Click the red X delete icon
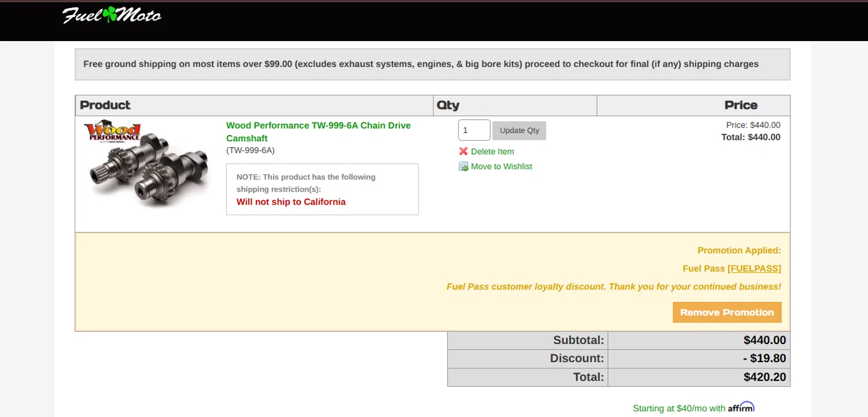This screenshot has height=417, width=868. 464,152
